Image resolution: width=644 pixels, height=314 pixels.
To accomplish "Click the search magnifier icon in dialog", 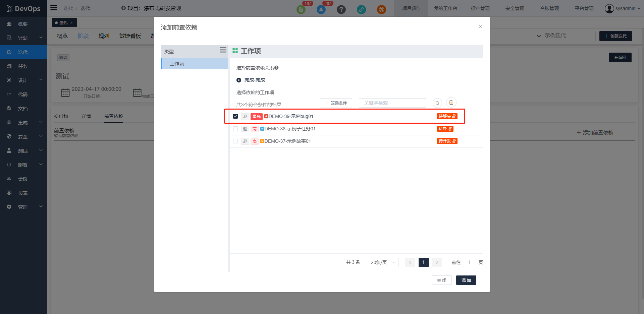I will coord(437,103).
